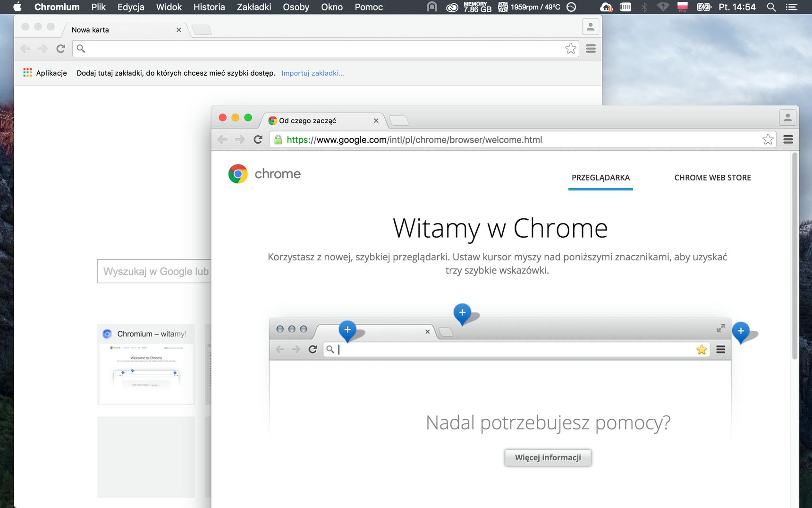
Task: Click bookmark star in Nowa karta window
Action: pos(571,48)
